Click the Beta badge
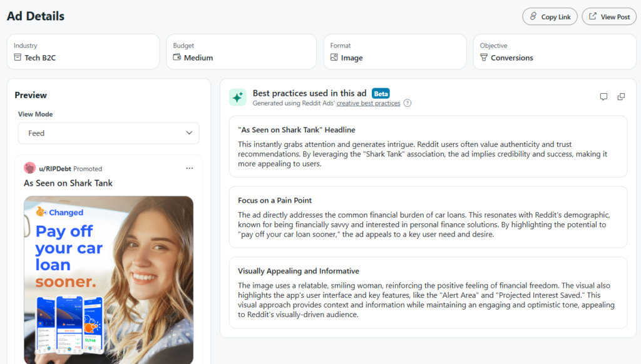 click(x=381, y=93)
